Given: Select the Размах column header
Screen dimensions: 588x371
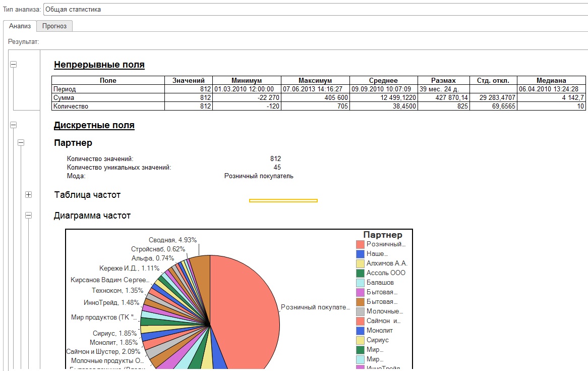Looking at the screenshot, I should click(x=444, y=80).
